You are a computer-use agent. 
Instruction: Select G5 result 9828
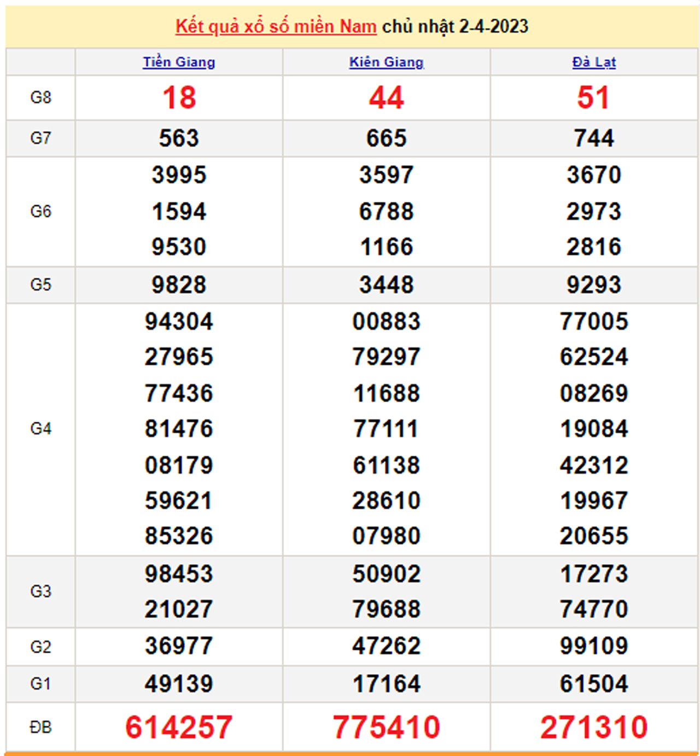[x=179, y=285]
